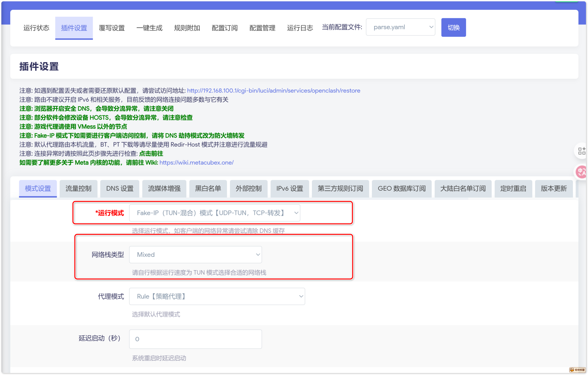
Task: Open the openclash restore URL link
Action: [x=274, y=91]
